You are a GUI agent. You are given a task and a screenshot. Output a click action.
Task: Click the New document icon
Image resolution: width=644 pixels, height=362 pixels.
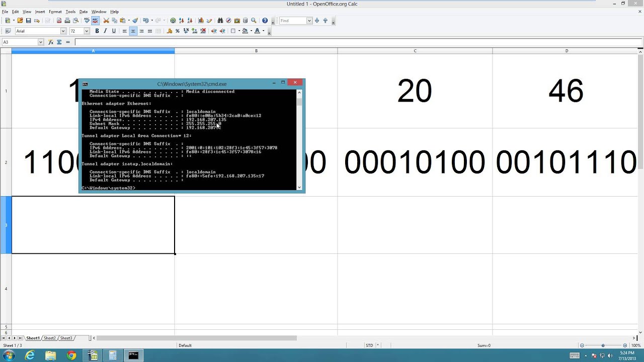(x=7, y=21)
